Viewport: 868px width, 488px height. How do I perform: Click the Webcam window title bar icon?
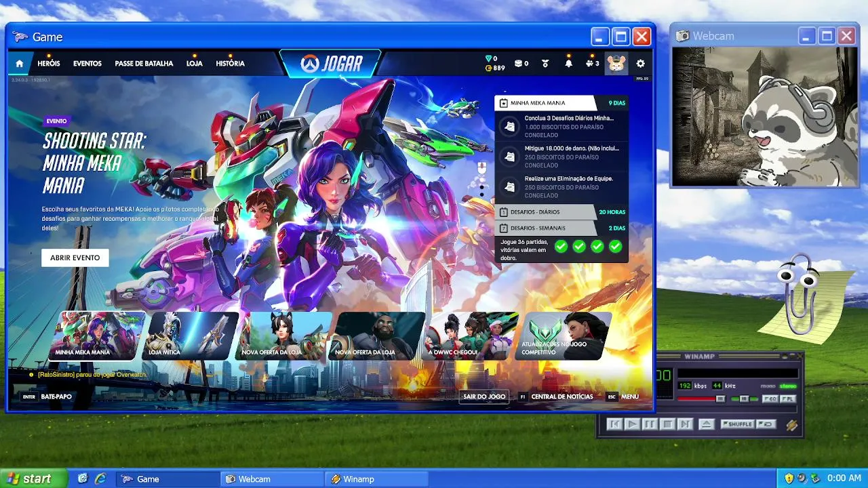(x=682, y=36)
